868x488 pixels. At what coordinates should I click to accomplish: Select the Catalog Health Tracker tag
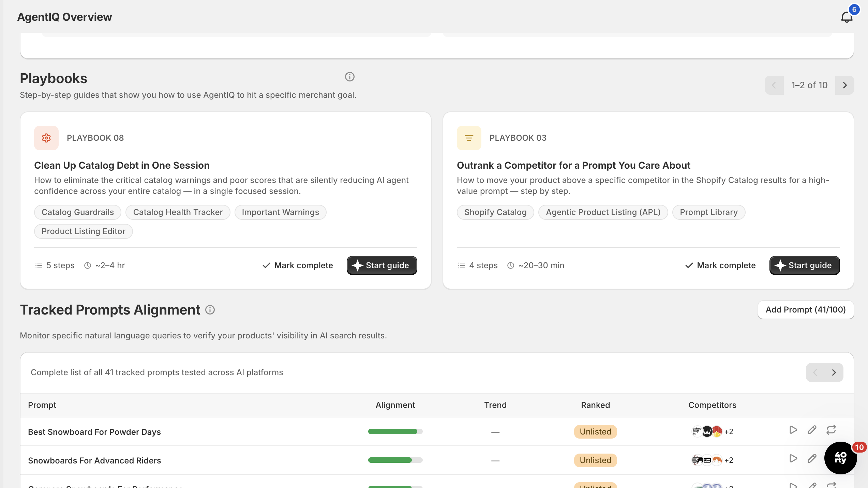pyautogui.click(x=178, y=212)
